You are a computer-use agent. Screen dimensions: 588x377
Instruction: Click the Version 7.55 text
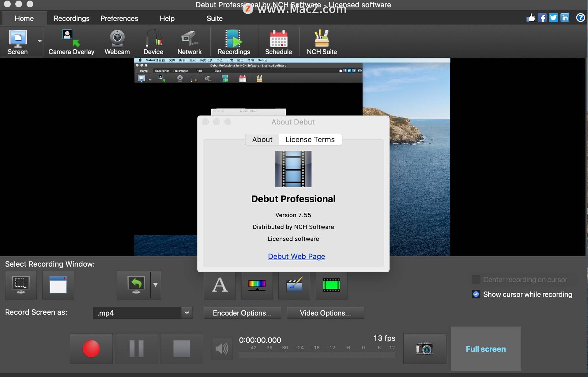293,215
